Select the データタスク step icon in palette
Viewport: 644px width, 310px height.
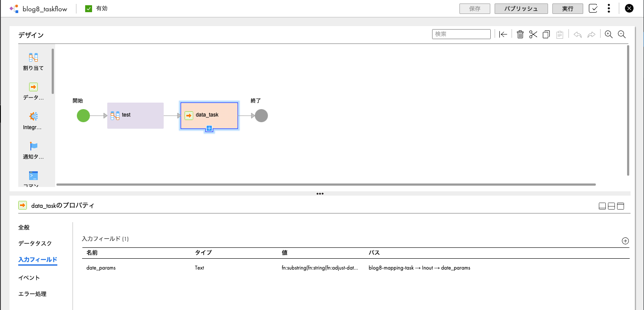click(33, 90)
